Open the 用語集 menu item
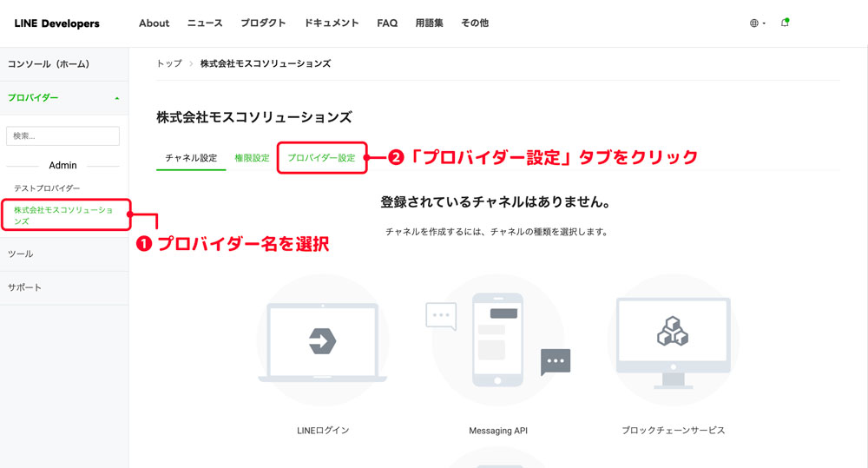The width and height of the screenshot is (868, 468). 429,23
